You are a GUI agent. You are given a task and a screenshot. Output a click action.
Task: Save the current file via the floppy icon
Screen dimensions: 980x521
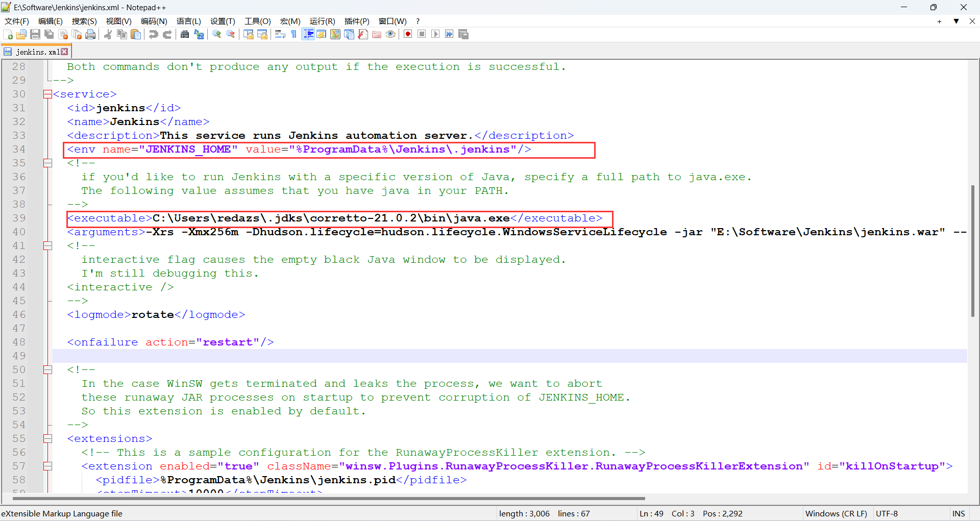tap(35, 34)
